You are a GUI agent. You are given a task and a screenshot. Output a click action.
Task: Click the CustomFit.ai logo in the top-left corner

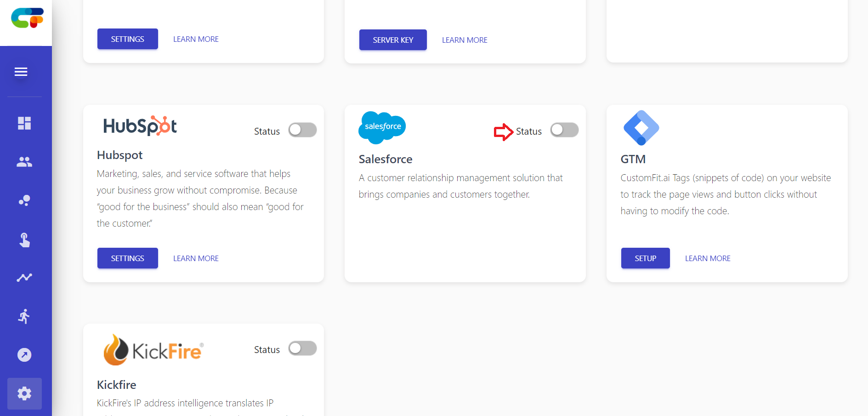pos(27,18)
